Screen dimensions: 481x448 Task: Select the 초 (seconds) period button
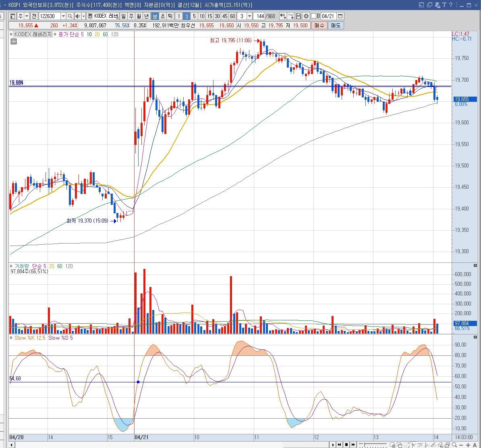(163, 16)
